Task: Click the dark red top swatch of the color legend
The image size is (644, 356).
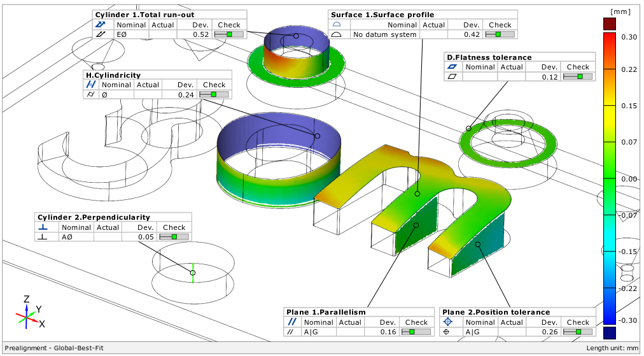Action: click(x=609, y=24)
